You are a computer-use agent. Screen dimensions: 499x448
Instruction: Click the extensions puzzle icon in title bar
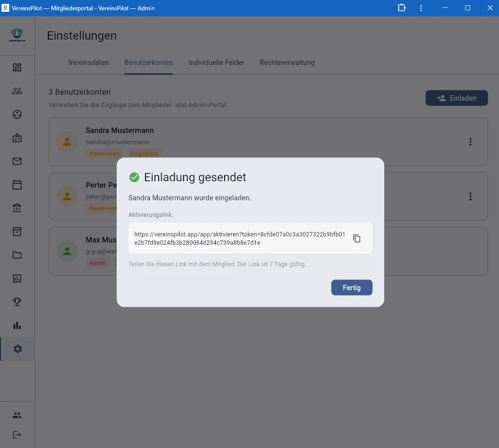coord(401,8)
